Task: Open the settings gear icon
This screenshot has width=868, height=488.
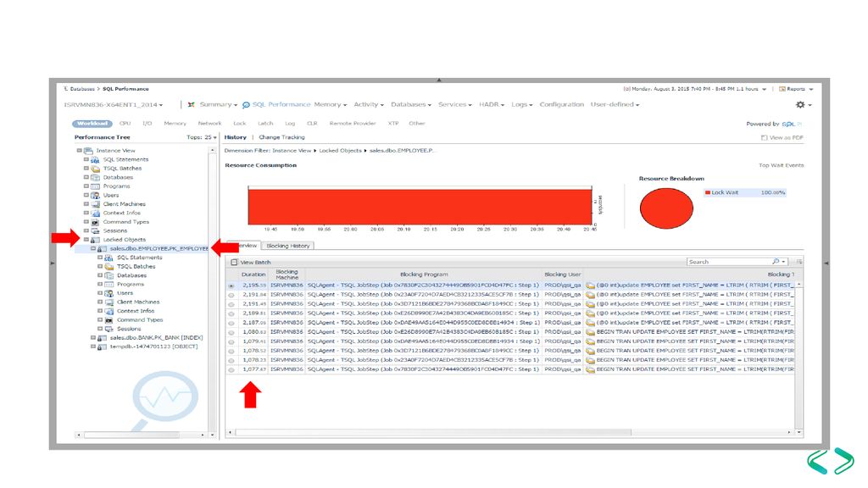Action: [x=800, y=104]
